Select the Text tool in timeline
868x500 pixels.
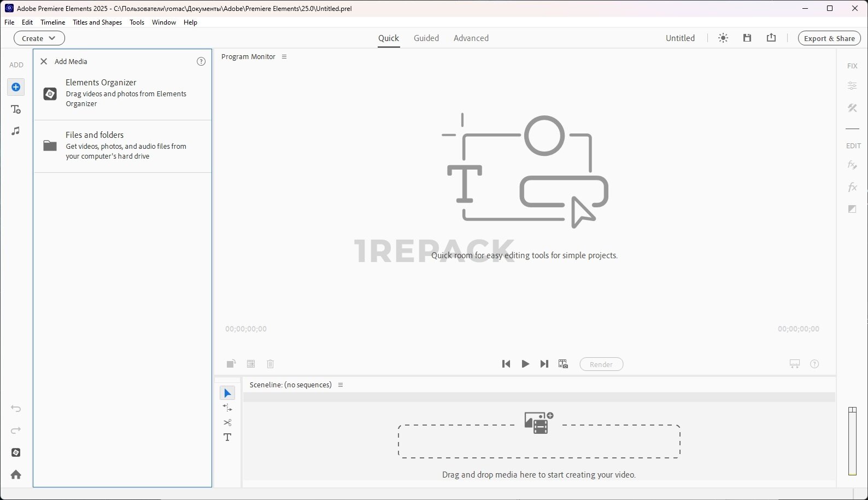tap(227, 437)
